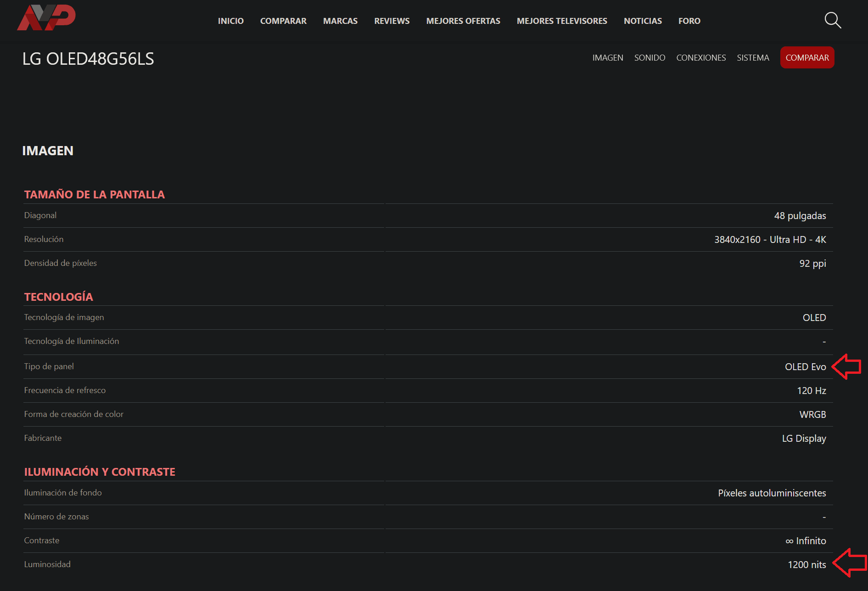Click the Iluminación de fondo label
Screen dimensions: 868x591
pos(63,493)
